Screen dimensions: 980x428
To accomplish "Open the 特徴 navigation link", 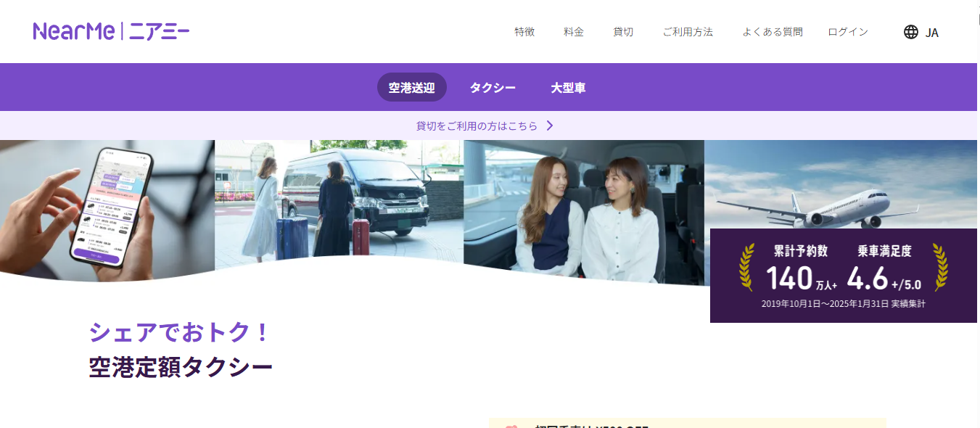I will tap(524, 32).
